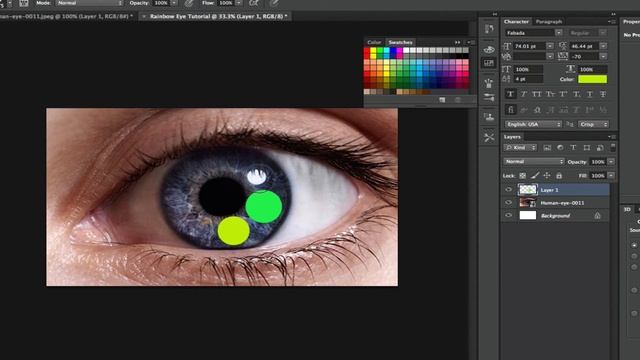This screenshot has height=360, width=640.
Task: Apply Superscript style
Action: [x=563, y=94]
